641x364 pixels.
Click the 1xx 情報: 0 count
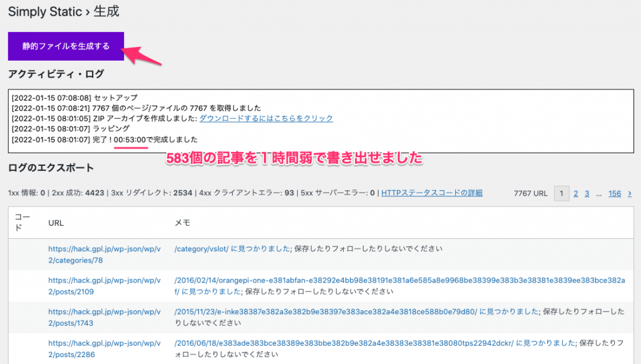(x=26, y=193)
